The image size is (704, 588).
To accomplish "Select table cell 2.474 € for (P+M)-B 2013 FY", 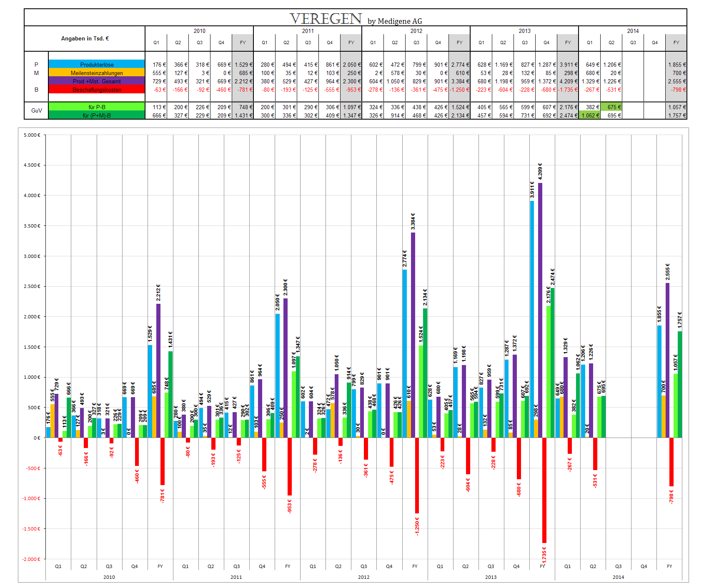I will tap(568, 115).
